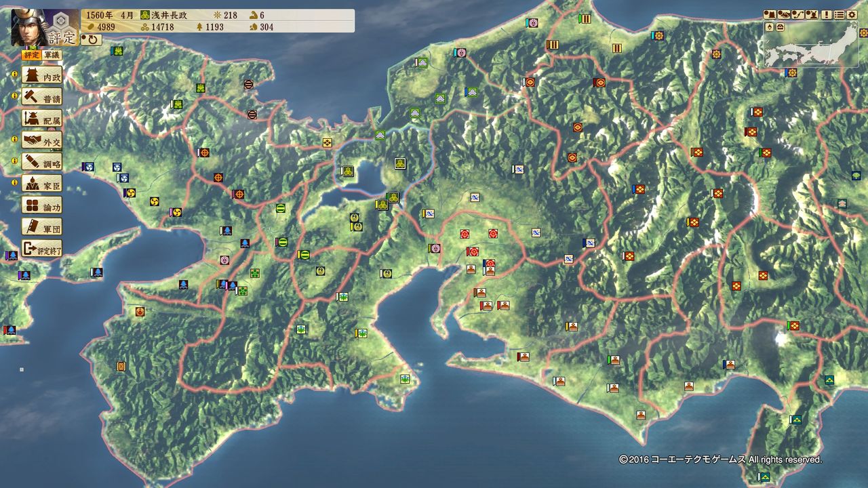The height and width of the screenshot is (488, 868).
Task: Toggle the handshake diplomacy filter icon
Action: pos(783,14)
